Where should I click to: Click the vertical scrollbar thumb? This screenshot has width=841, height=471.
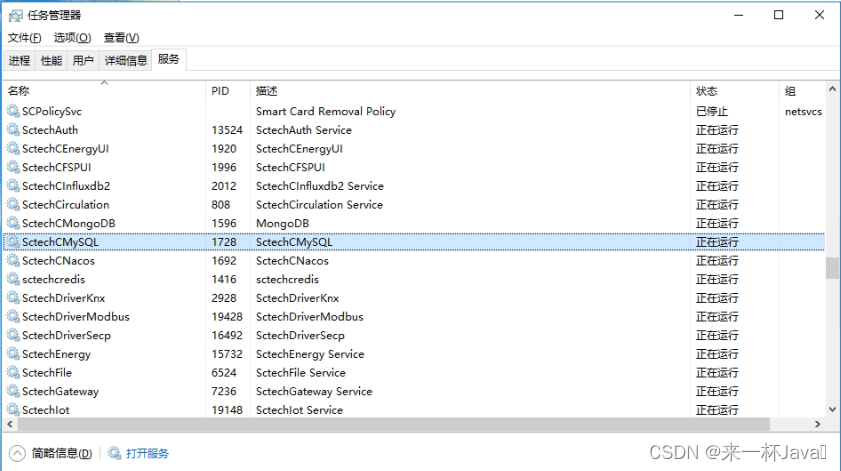(832, 268)
